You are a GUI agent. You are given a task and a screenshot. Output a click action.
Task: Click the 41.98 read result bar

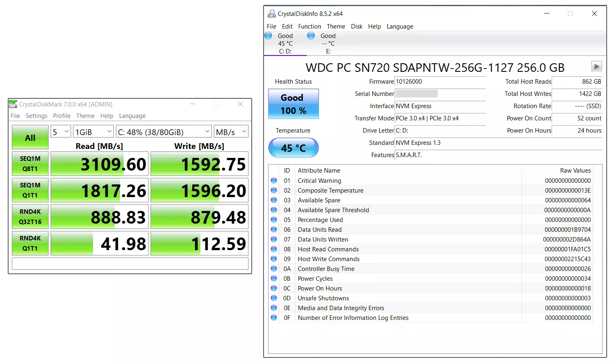pyautogui.click(x=100, y=243)
